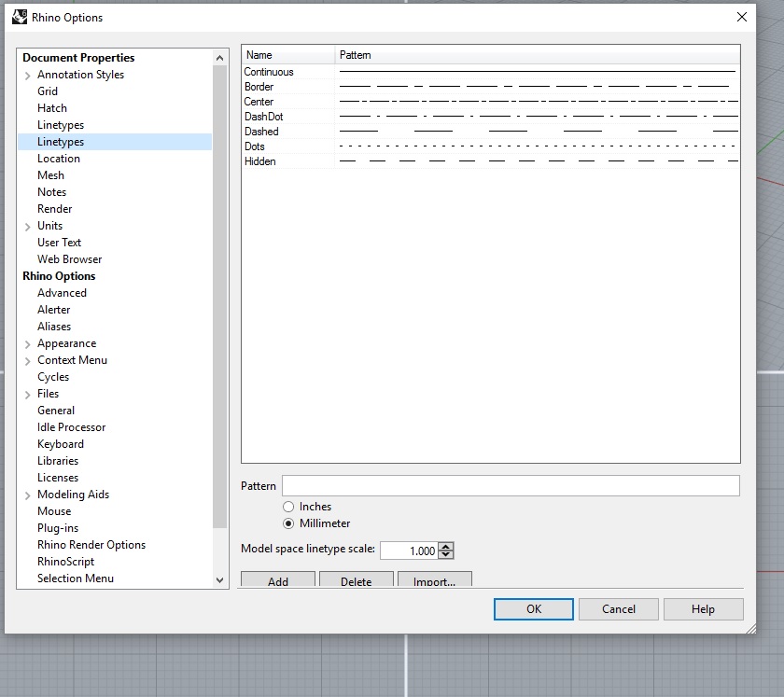
Task: Expand the Context Menu tree node
Action: pyautogui.click(x=27, y=361)
